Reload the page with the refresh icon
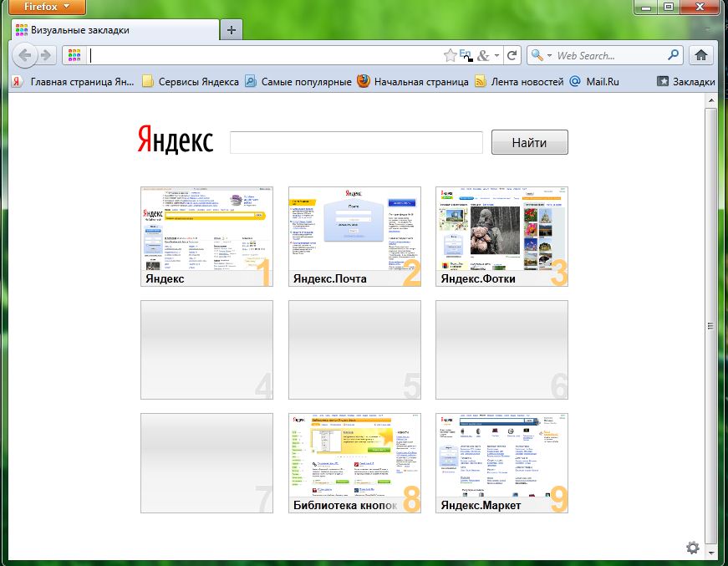 click(x=512, y=56)
